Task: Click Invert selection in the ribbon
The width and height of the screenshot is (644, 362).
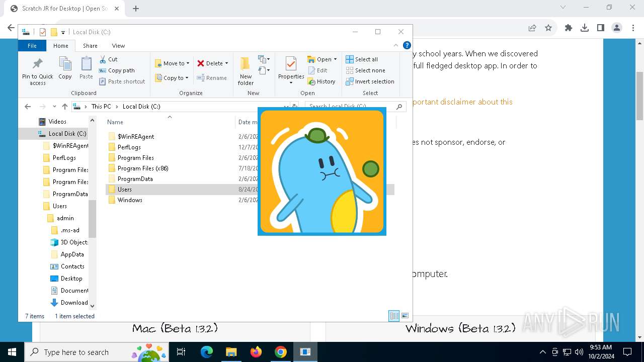Action: 370,81
